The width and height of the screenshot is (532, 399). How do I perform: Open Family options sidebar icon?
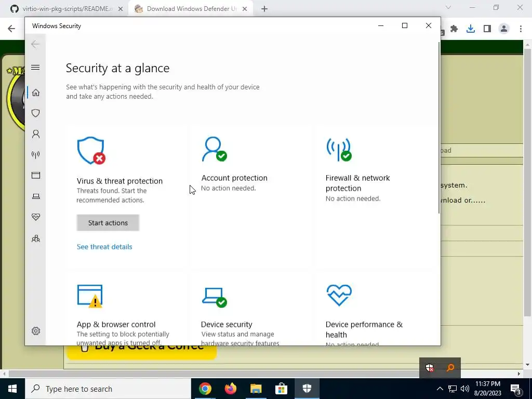36,239
